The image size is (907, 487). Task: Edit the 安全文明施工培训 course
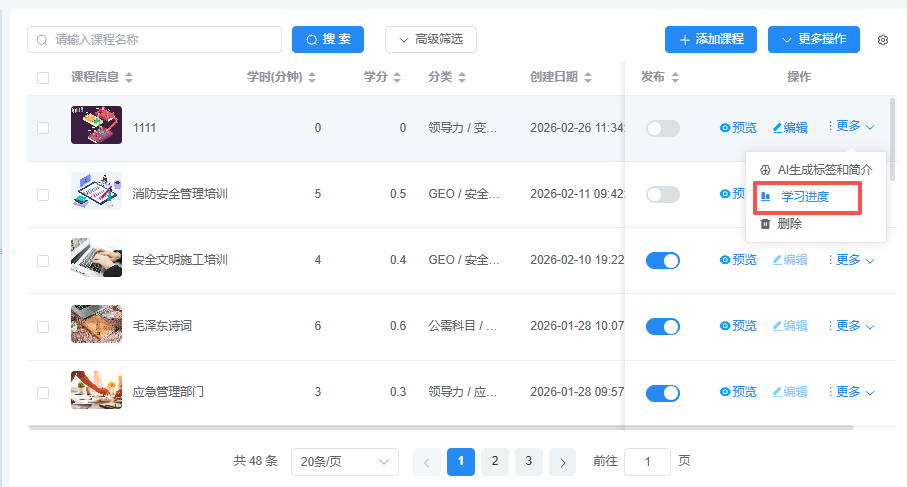[790, 260]
